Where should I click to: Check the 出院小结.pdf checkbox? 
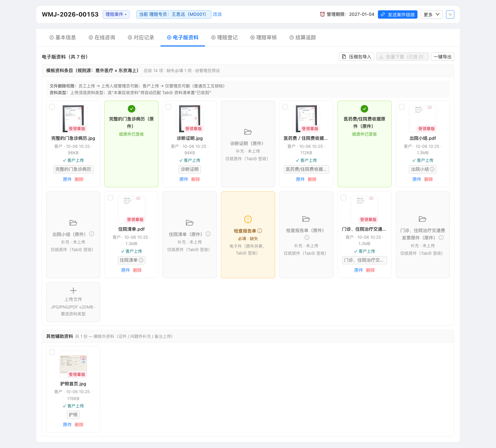[402, 107]
